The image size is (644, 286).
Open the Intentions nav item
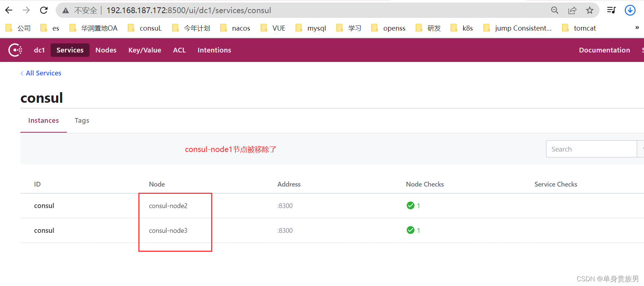coord(214,50)
